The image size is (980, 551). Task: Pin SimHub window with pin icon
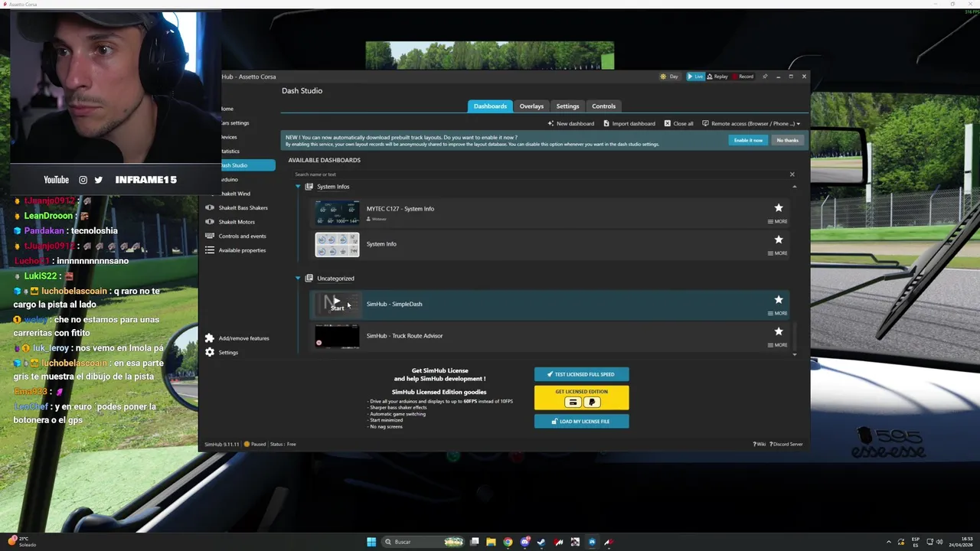(765, 77)
